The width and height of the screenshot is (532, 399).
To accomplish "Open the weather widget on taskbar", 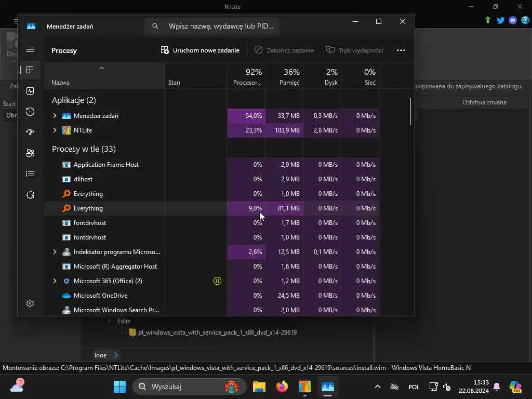I will (x=17, y=386).
